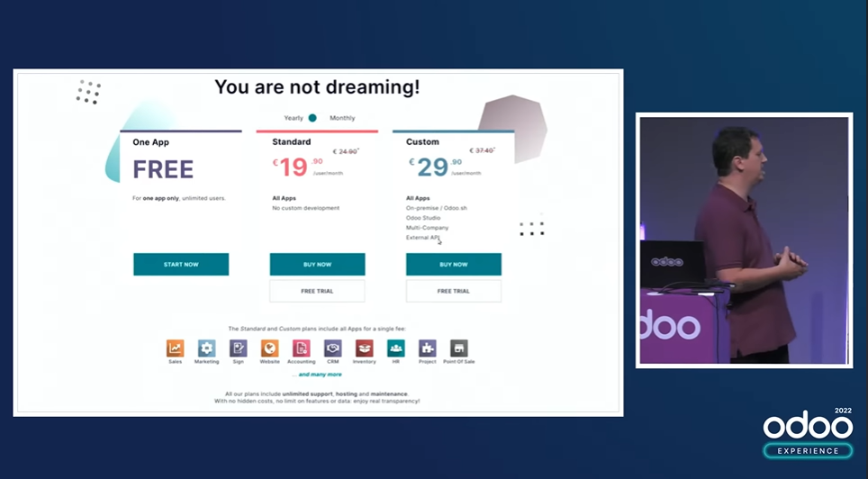The width and height of the screenshot is (868, 479).
Task: Click the struck-through 24.90 price
Action: click(346, 151)
